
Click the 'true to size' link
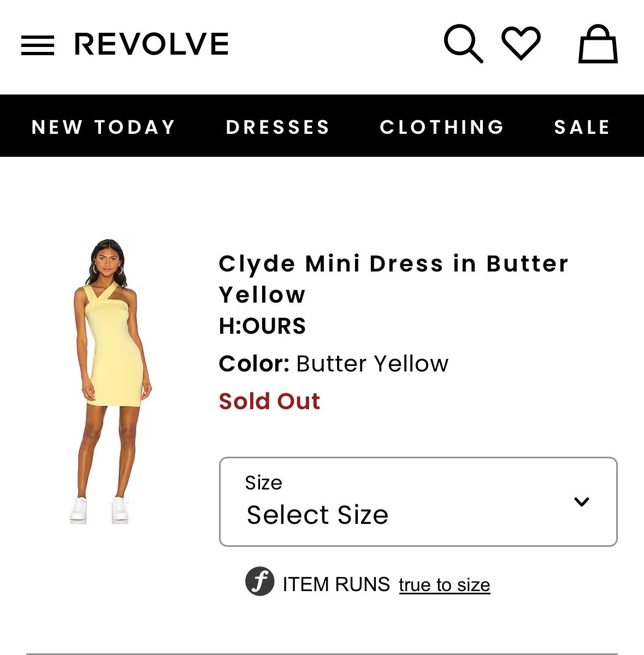point(445,585)
